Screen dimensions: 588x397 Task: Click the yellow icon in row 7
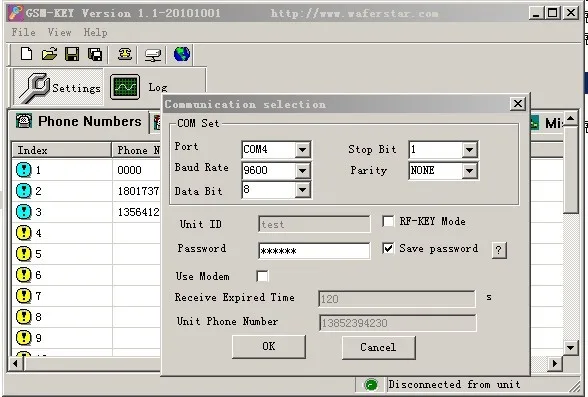coord(24,296)
